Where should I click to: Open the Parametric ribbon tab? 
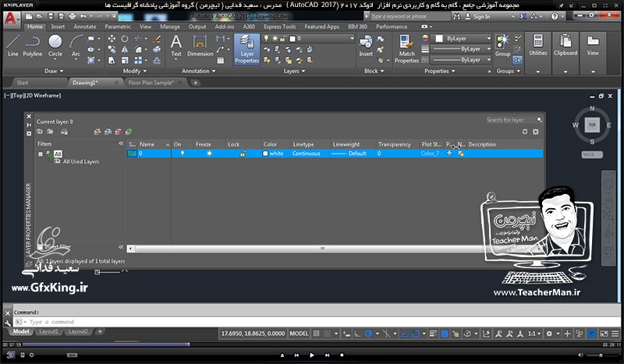(118, 27)
